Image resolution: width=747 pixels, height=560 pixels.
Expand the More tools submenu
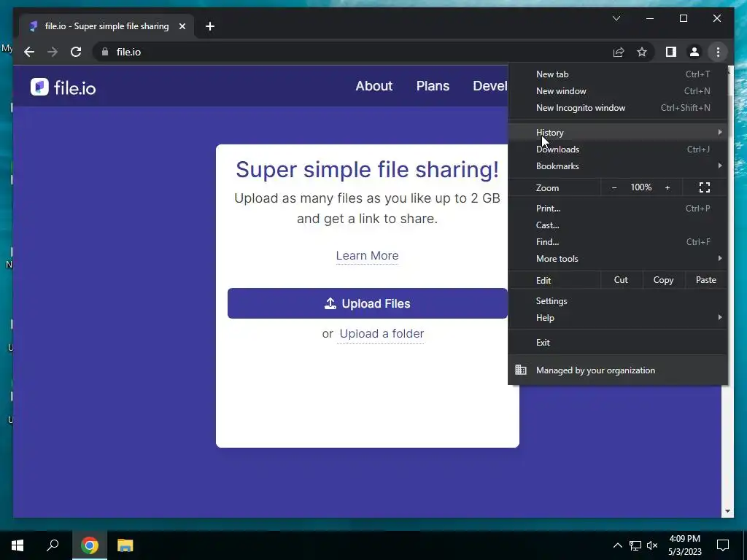[x=617, y=259]
